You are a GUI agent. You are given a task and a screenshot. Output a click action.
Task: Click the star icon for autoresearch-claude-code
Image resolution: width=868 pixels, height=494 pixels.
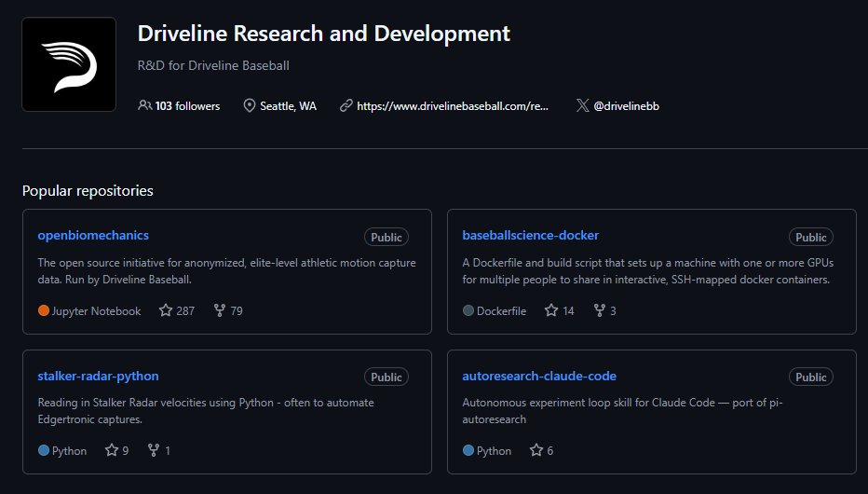point(536,449)
